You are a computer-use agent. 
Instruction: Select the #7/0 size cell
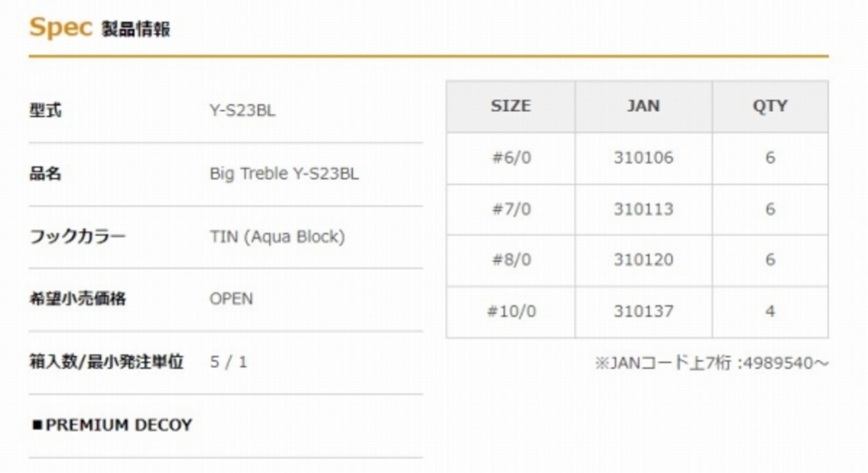[x=511, y=209]
